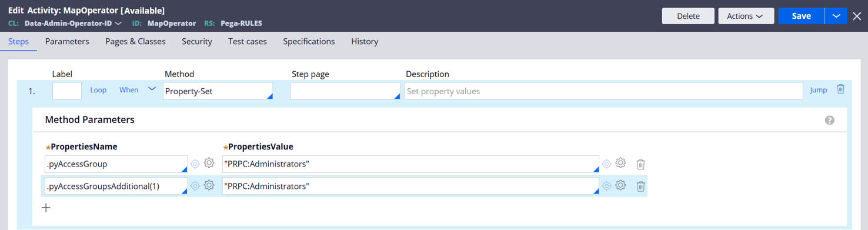Click the Delete button
This screenshot has width=868, height=230.
(688, 16)
